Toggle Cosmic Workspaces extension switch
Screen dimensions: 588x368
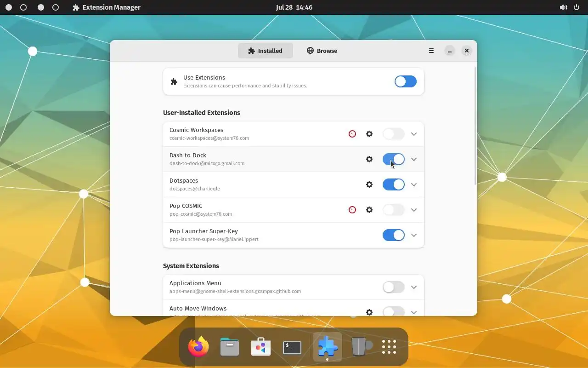[x=394, y=134]
